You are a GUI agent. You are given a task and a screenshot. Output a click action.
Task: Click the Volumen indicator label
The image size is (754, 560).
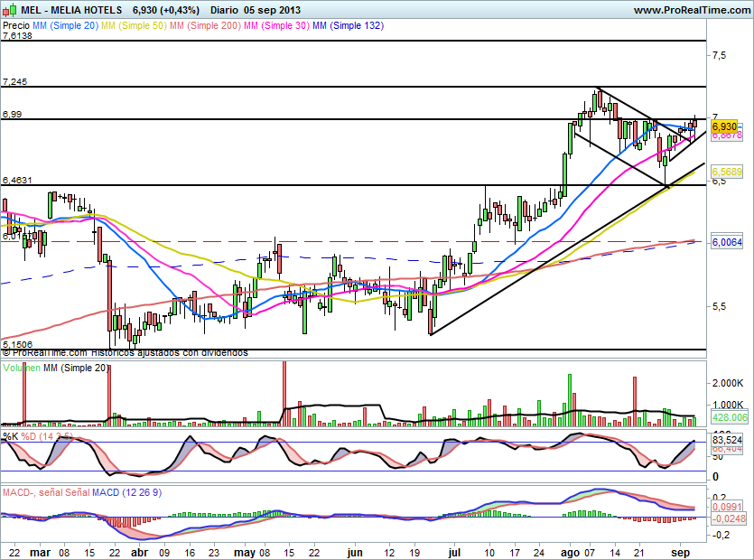22,368
